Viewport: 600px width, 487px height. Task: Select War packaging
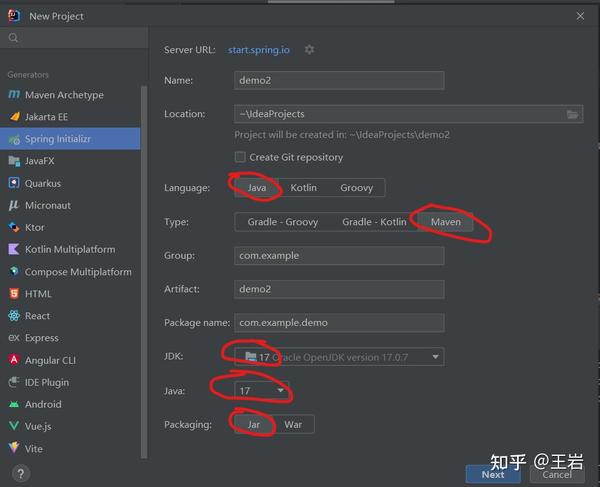tap(293, 424)
